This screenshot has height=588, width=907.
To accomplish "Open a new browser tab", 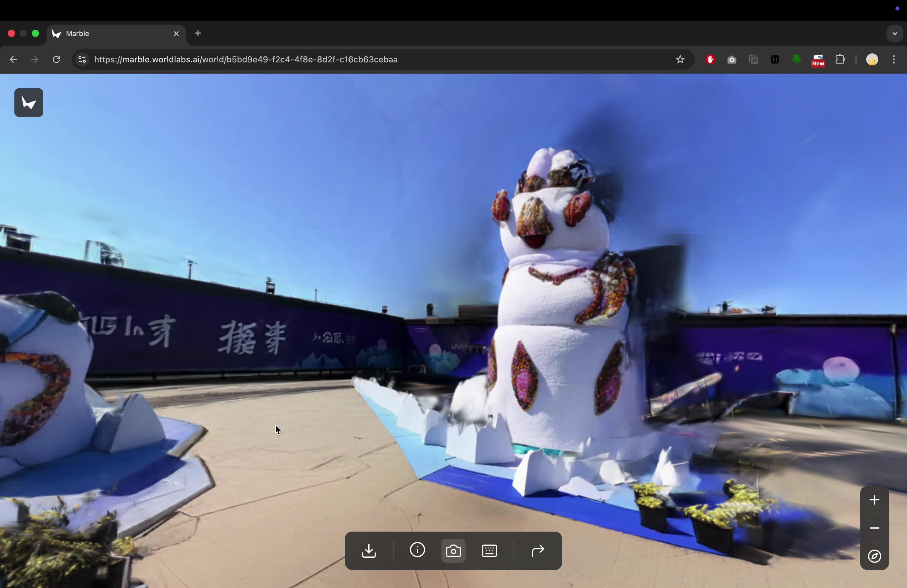I will (x=198, y=34).
